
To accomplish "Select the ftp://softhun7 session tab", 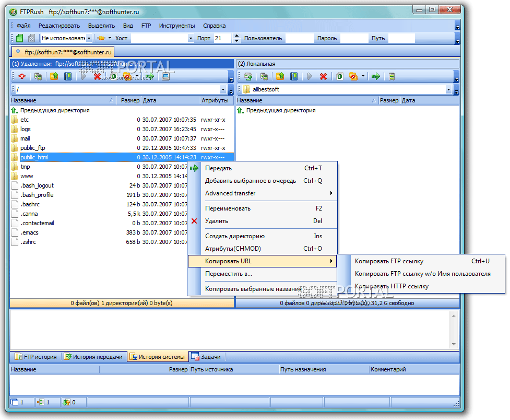I will click(63, 52).
